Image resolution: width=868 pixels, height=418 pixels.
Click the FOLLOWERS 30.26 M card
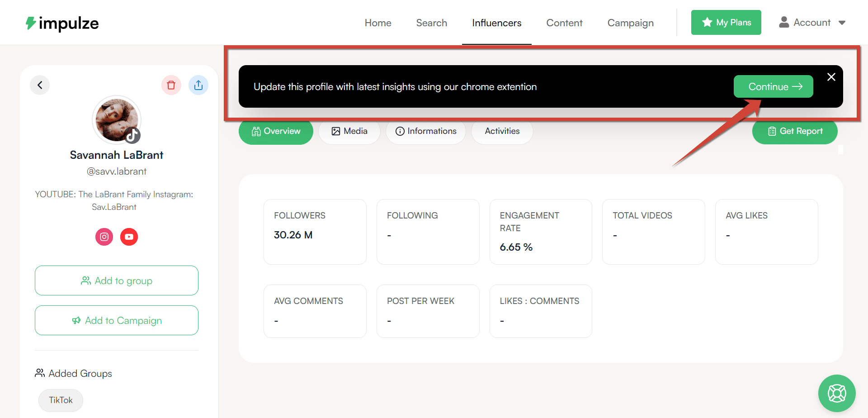pyautogui.click(x=315, y=232)
